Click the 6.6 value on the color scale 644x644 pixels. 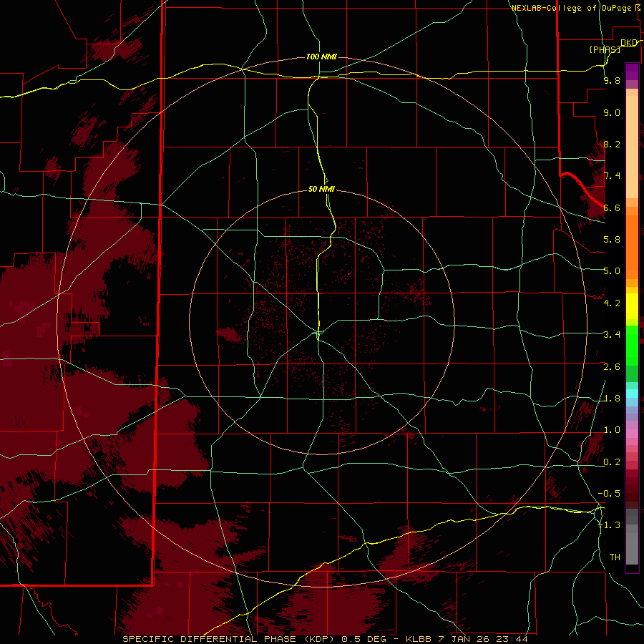[x=612, y=208]
